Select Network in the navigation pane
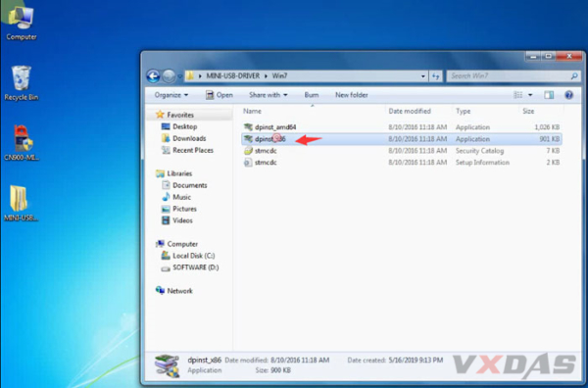 point(179,291)
